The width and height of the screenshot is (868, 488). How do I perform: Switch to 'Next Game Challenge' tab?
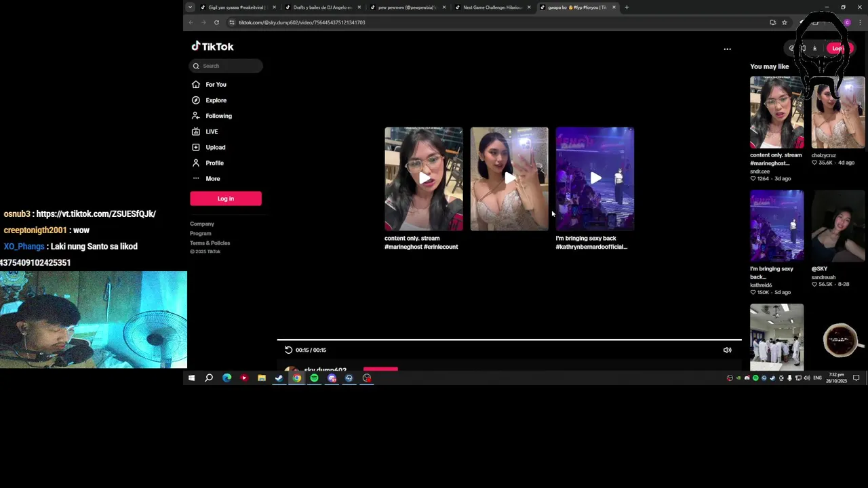(492, 7)
